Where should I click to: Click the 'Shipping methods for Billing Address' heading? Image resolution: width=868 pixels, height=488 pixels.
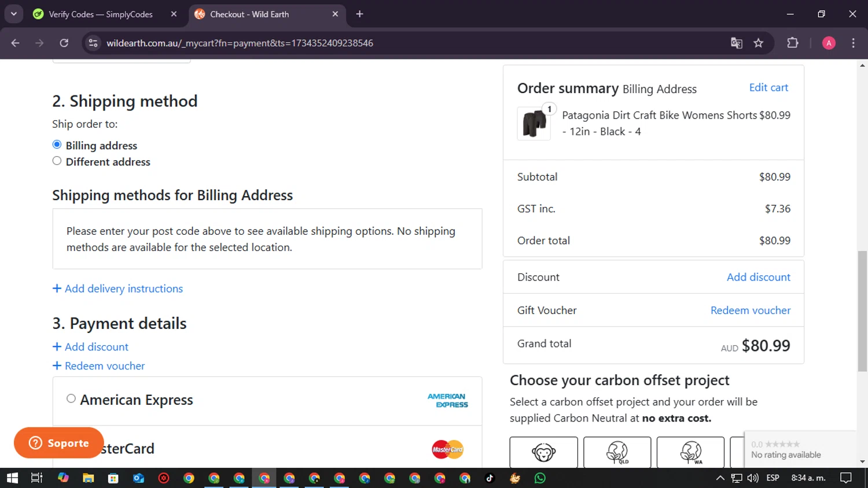pyautogui.click(x=172, y=195)
